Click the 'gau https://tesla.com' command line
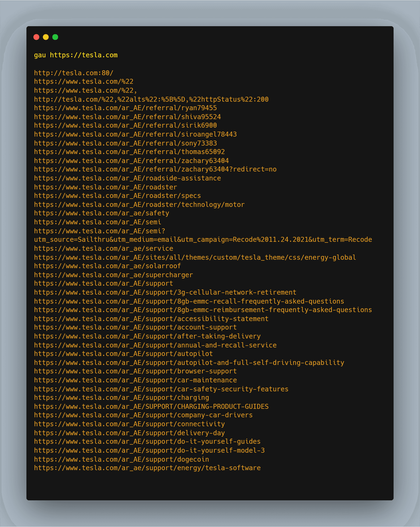The width and height of the screenshot is (420, 527). [76, 55]
